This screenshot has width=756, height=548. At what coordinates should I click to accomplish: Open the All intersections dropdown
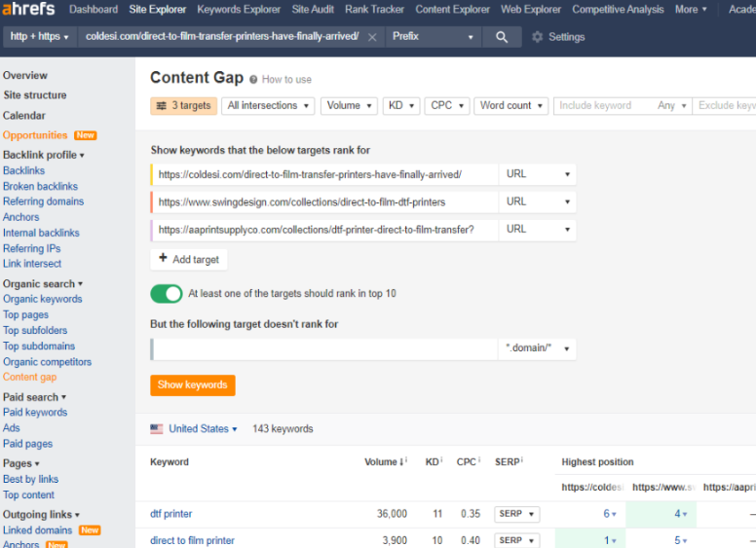pyautogui.click(x=269, y=106)
